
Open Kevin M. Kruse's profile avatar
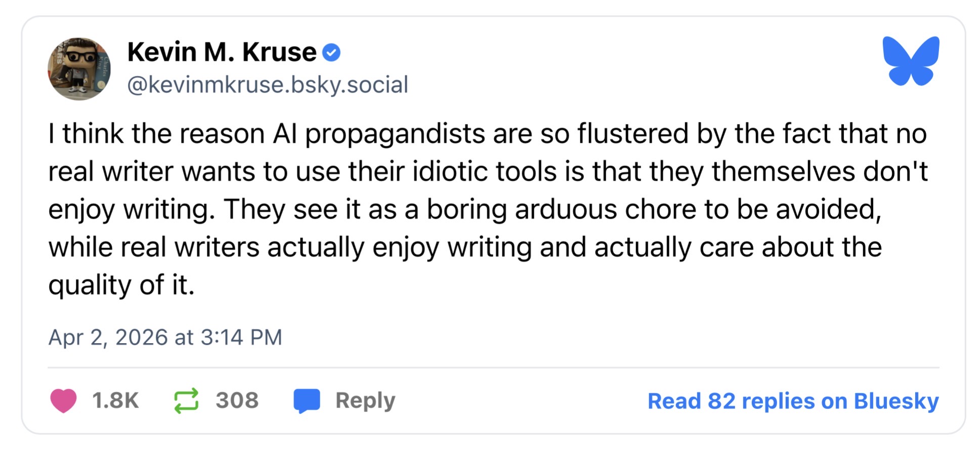tap(79, 69)
